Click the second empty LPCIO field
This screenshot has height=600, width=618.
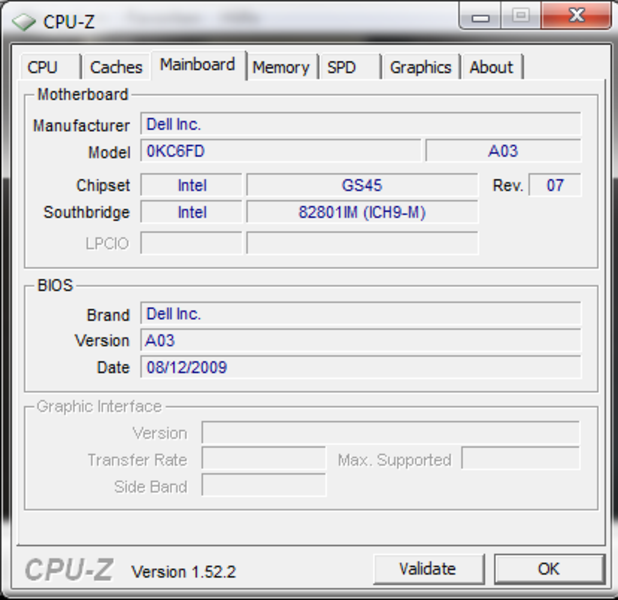[x=362, y=243]
